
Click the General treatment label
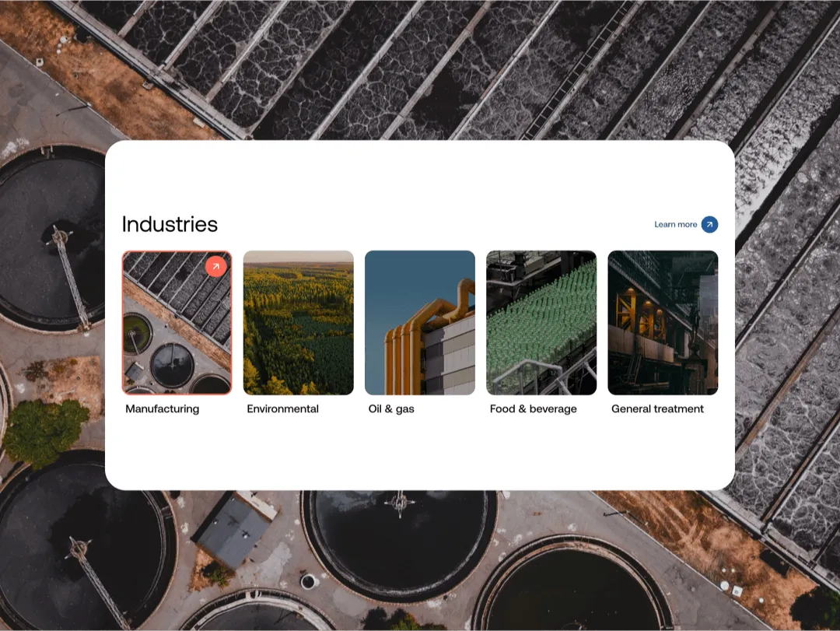coord(658,409)
